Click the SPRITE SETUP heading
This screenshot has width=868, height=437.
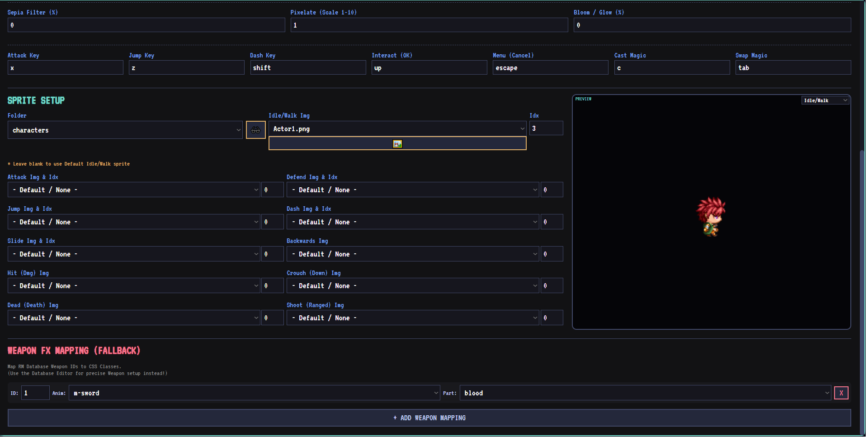point(36,100)
